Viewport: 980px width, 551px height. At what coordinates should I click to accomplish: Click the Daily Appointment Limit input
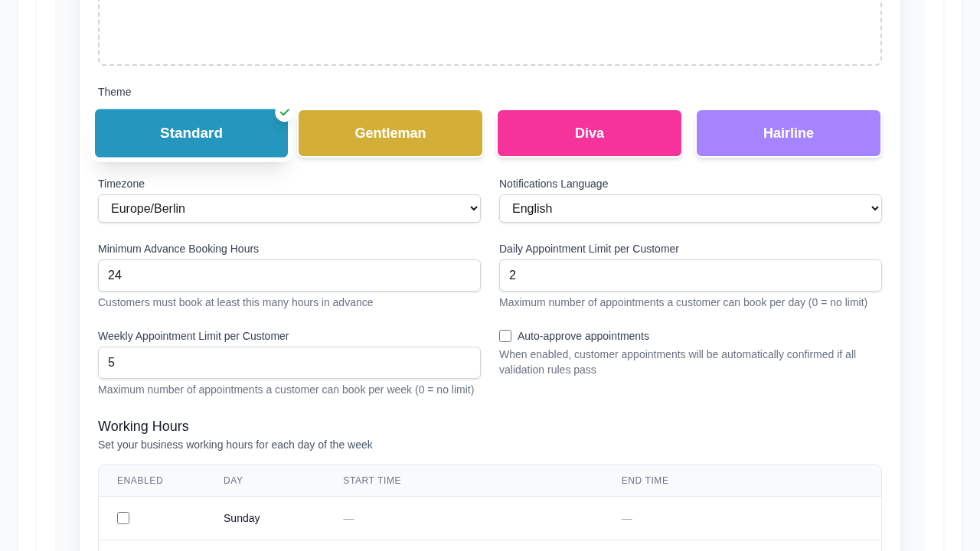(x=691, y=275)
